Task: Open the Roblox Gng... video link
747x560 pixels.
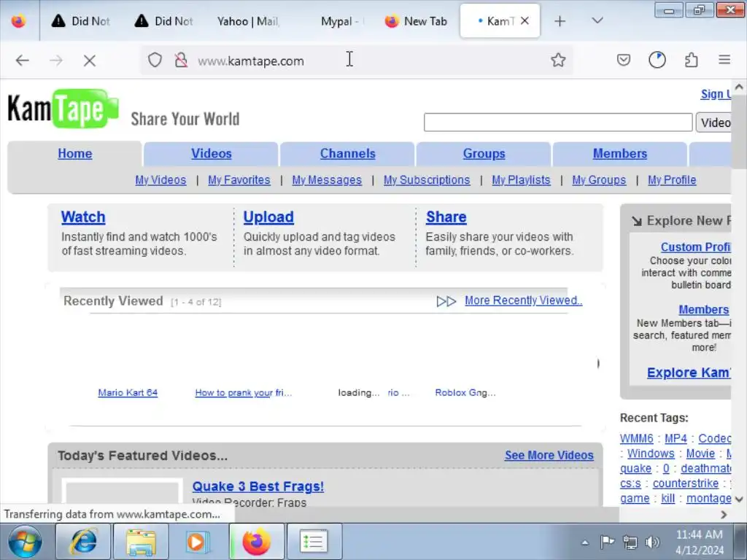Action: [x=465, y=393]
